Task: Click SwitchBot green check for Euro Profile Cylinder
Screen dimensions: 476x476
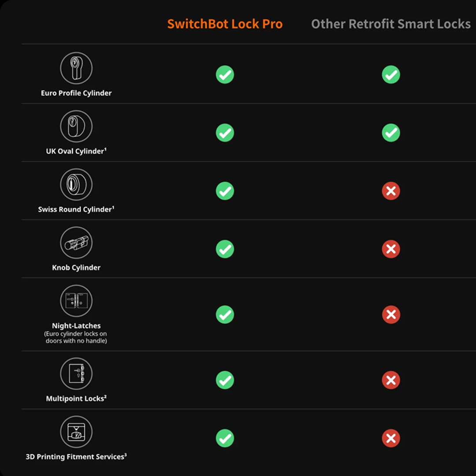Action: pyautogui.click(x=225, y=74)
